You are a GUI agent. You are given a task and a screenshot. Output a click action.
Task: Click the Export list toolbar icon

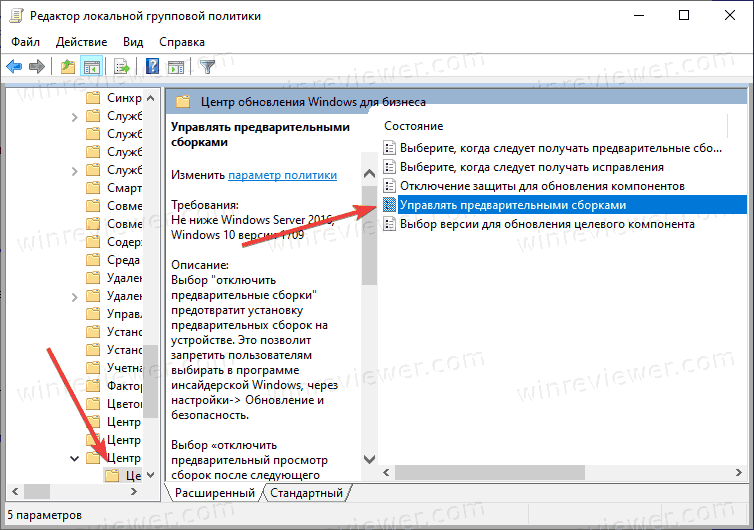pyautogui.click(x=122, y=66)
